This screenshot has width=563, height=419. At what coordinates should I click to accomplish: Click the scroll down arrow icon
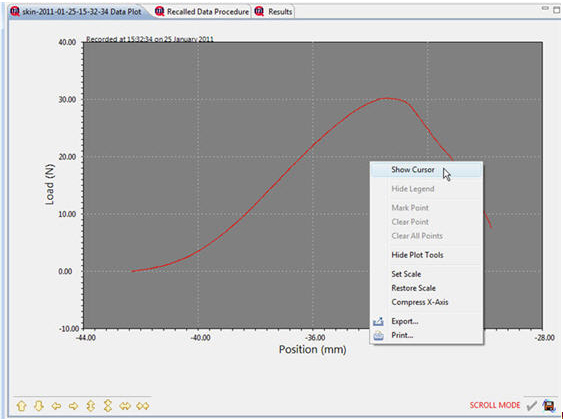[39, 406]
